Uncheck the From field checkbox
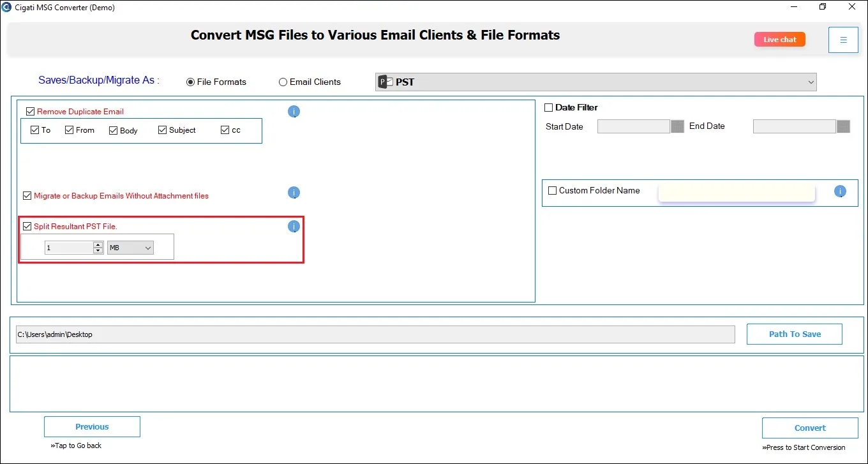The height and width of the screenshot is (464, 868). click(x=69, y=130)
